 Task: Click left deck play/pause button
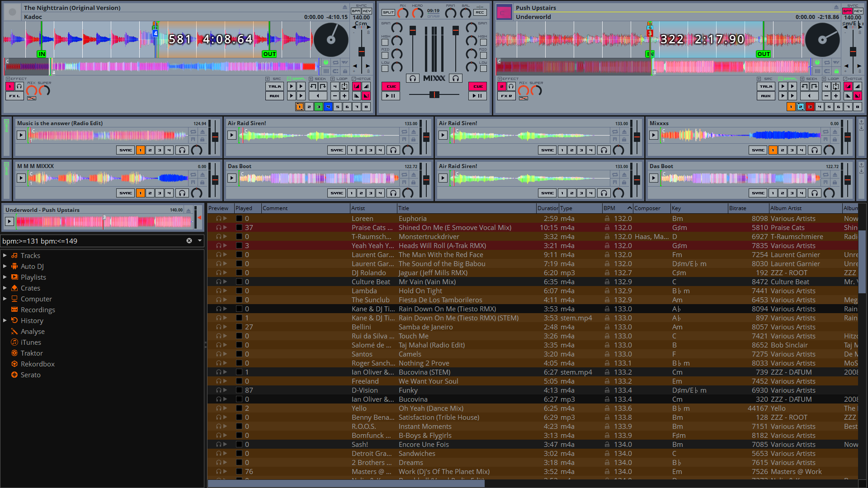click(x=391, y=96)
